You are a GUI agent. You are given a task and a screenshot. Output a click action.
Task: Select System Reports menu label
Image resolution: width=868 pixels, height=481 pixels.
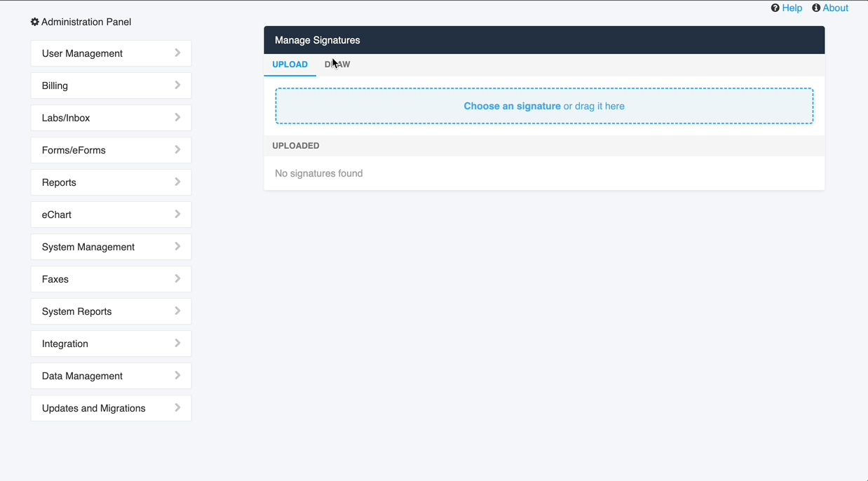pos(76,311)
